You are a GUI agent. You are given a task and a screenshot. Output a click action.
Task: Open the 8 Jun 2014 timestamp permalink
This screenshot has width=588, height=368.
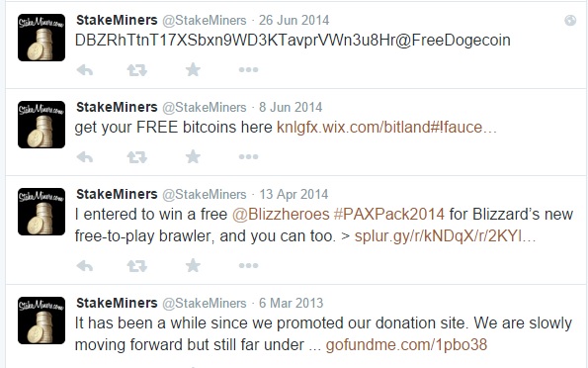(x=291, y=108)
